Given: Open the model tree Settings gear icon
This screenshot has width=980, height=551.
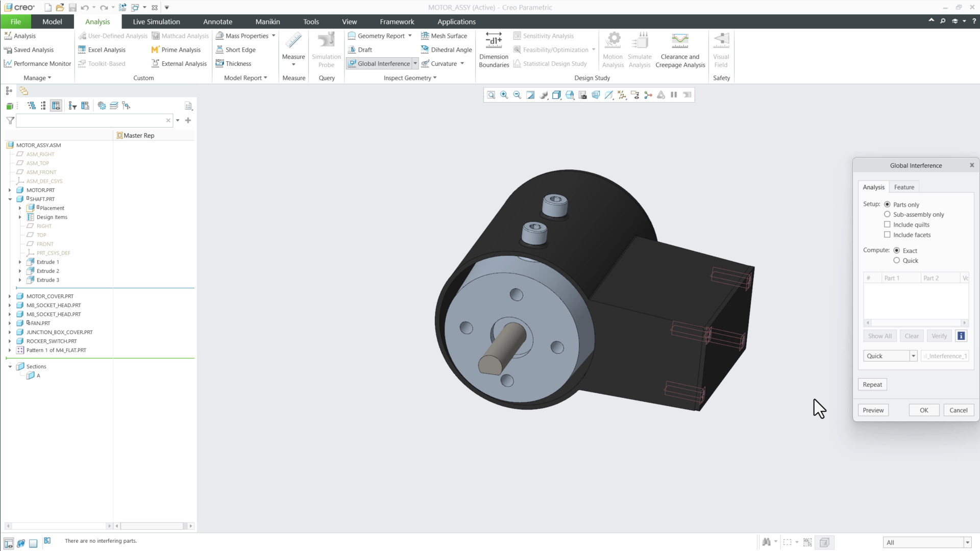Looking at the screenshot, I should pyautogui.click(x=101, y=106).
